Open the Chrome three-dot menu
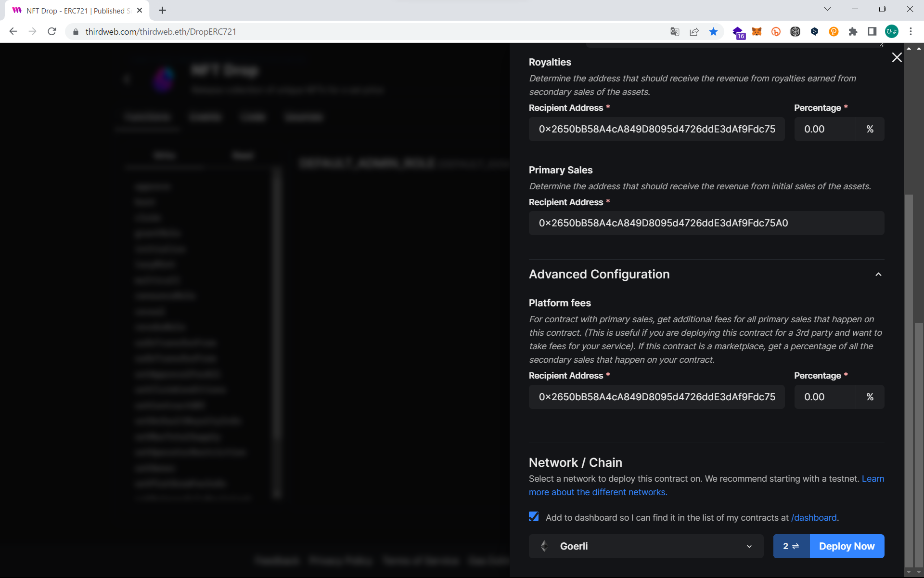924x578 pixels. [x=911, y=32]
